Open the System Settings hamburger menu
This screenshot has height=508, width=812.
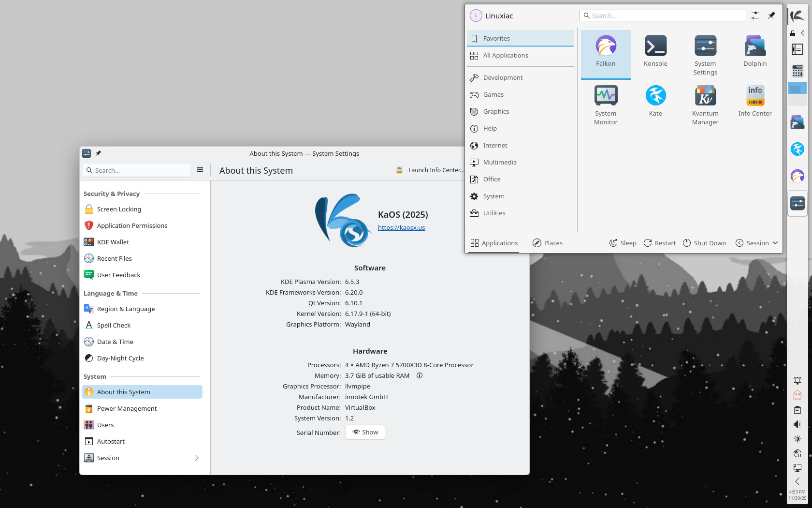click(x=200, y=170)
